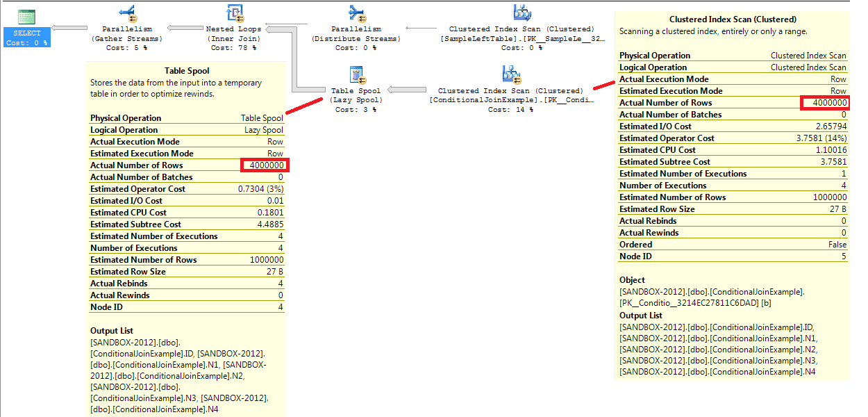Viewport: 868px width, 417px height.
Task: Click 'Number of Executions' row in Clustered Index Scan tooltip
Action: click(733, 186)
